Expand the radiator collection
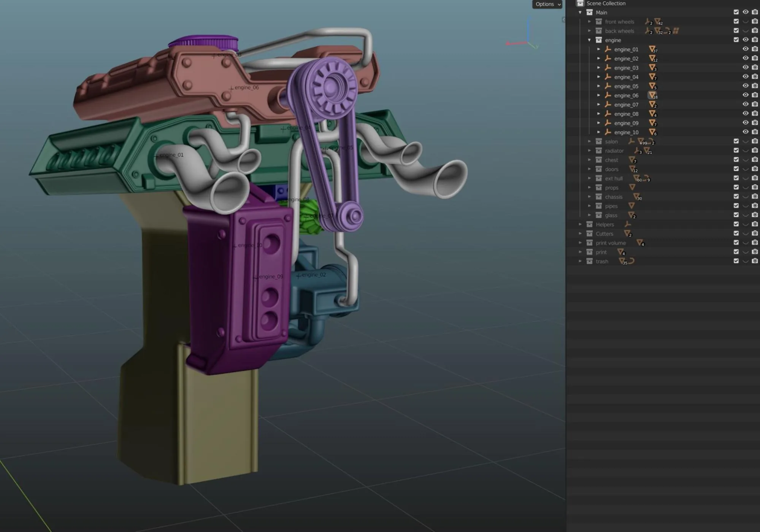 (589, 151)
